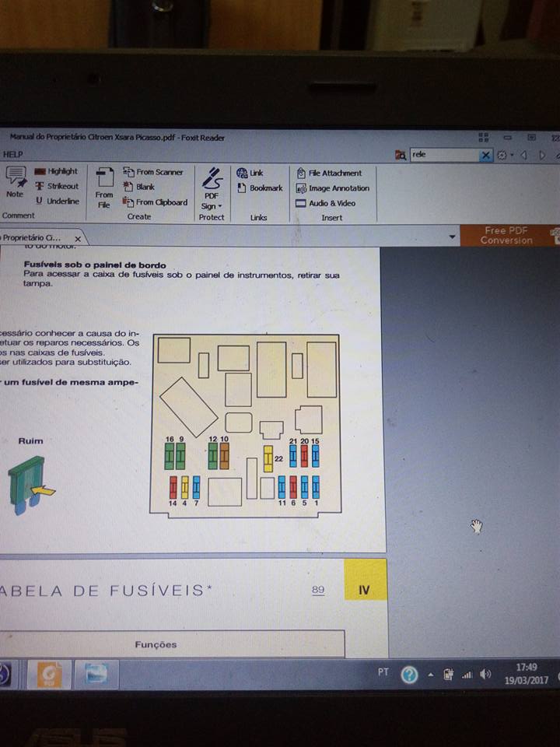Click the search field containing 'rele'
The height and width of the screenshot is (747, 560).
(443, 155)
